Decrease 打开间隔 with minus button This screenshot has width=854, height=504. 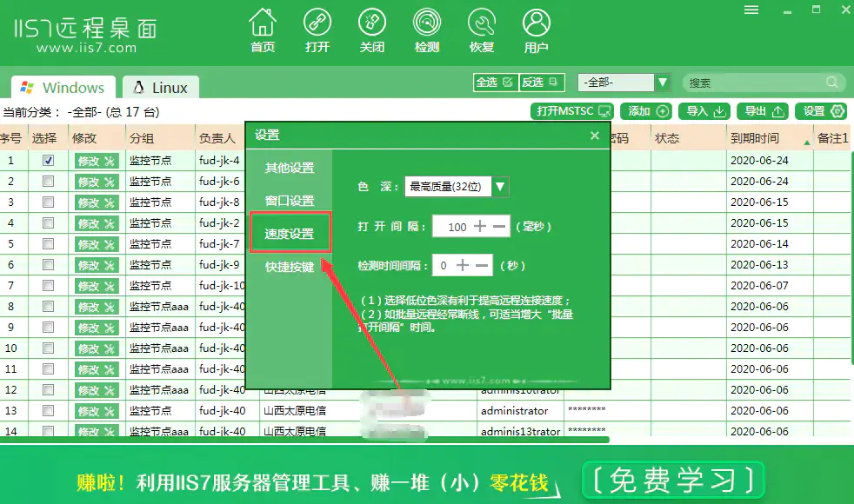(x=499, y=227)
